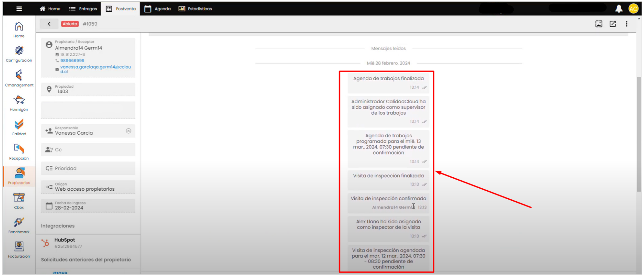Open the Cmanagement sidebar module
The image size is (644, 277).
point(19,78)
